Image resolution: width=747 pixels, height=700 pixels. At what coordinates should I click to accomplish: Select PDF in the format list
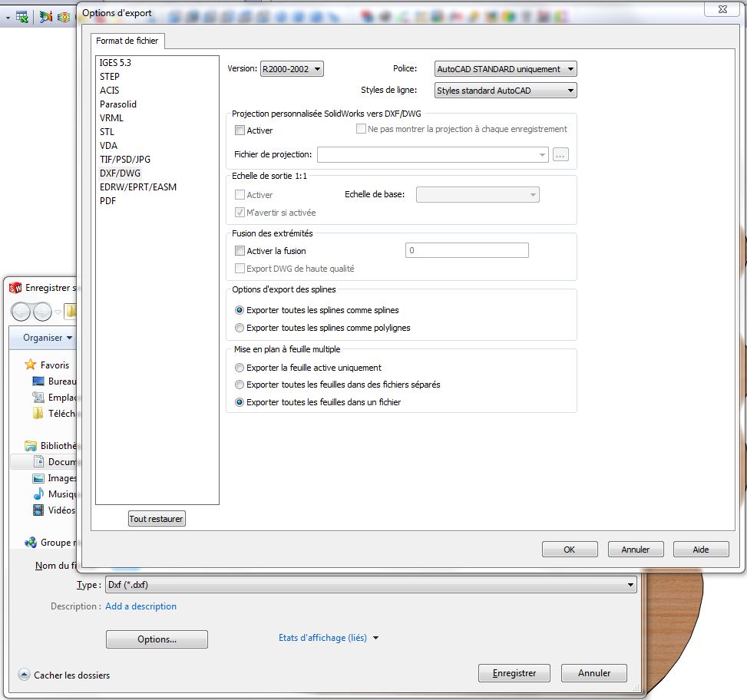[x=107, y=201]
